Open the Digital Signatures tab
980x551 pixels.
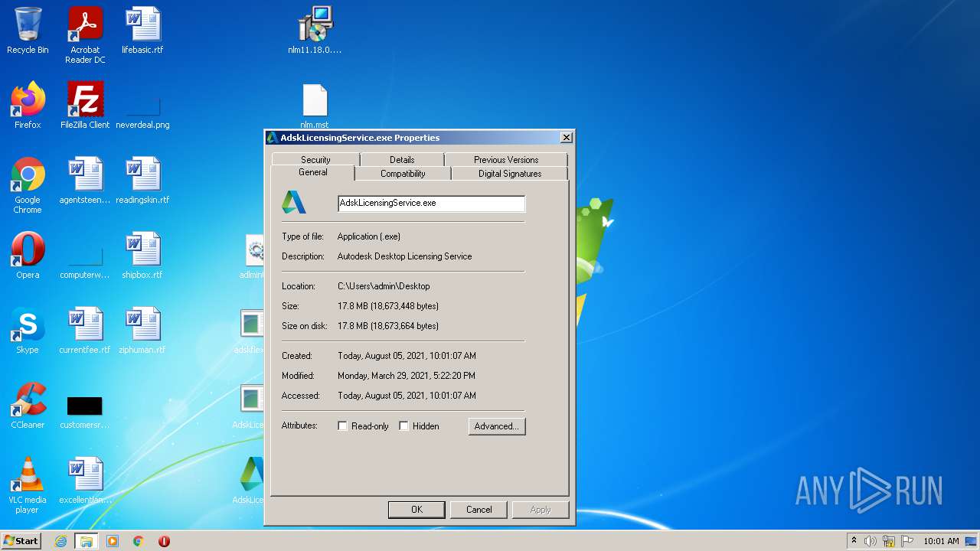click(510, 174)
